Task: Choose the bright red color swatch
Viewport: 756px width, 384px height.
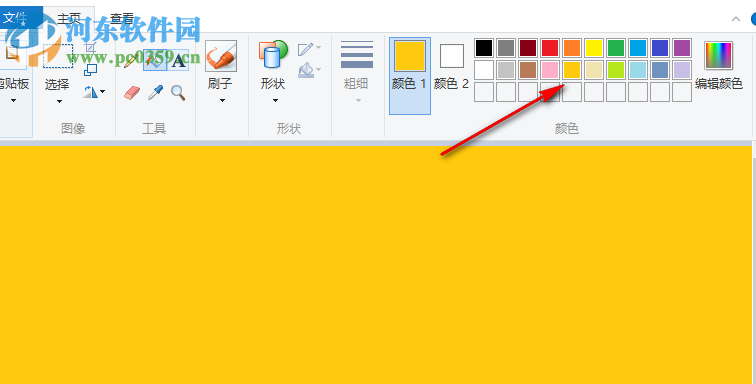Action: point(550,48)
